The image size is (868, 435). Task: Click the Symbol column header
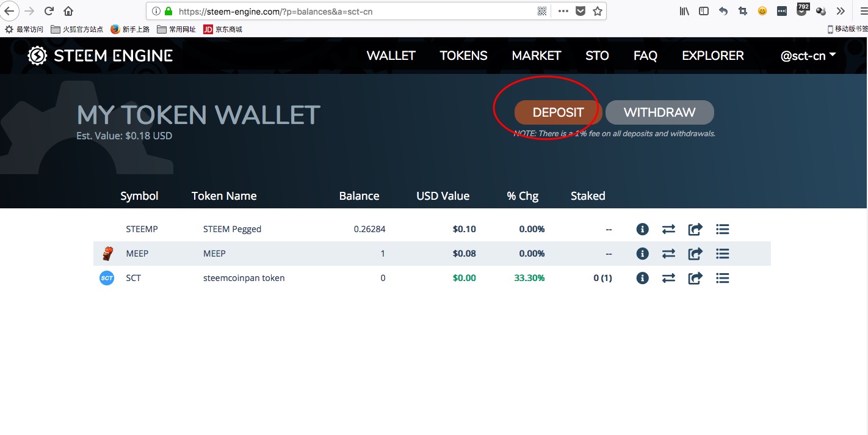coord(139,196)
